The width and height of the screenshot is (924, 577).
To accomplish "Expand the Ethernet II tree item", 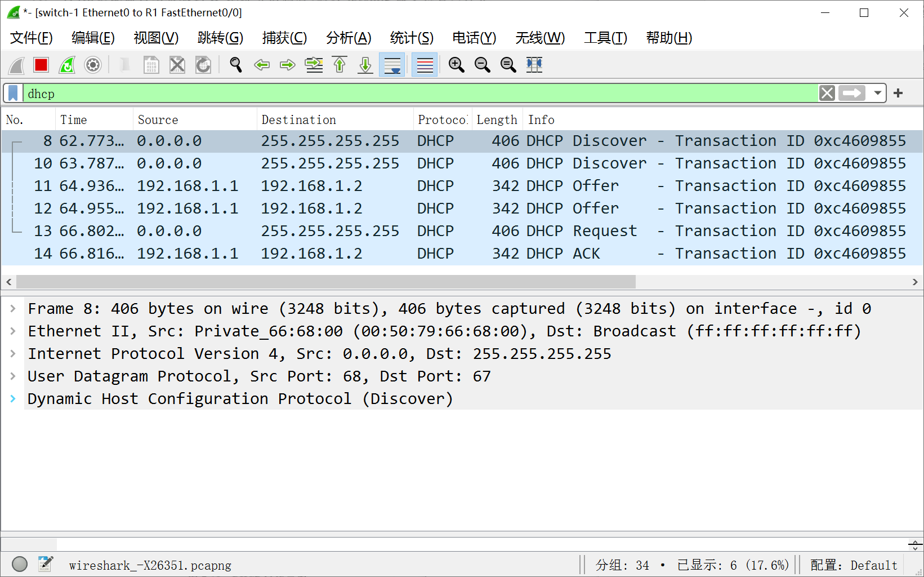I will click(x=13, y=331).
